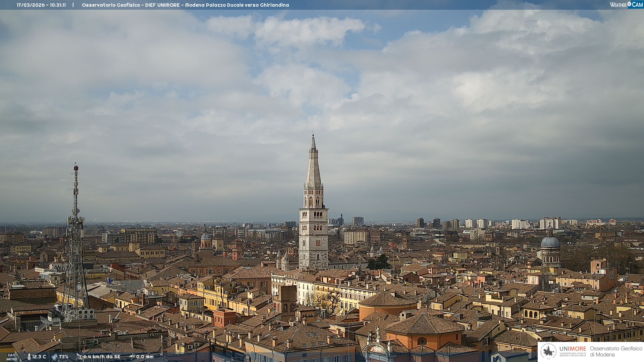Click Osservatorio Geofisico di Modena text
The width and height of the screenshot is (644, 362).
616,351
